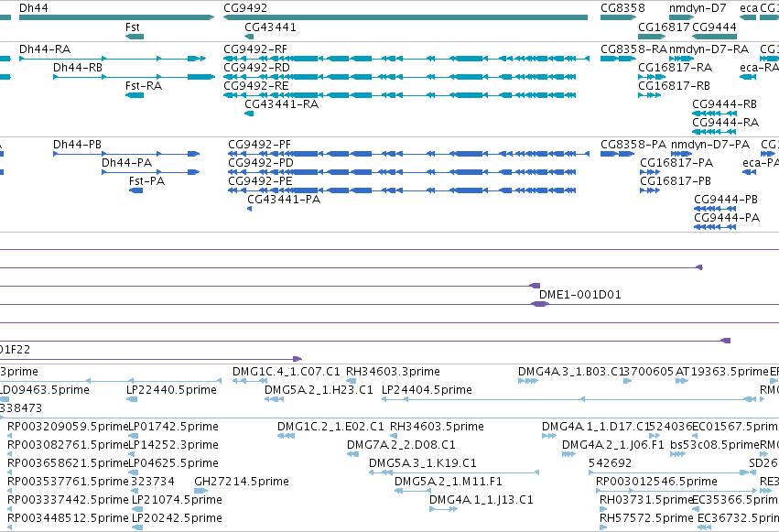Click EST RH34603.3prime
Image resolution: width=779 pixels, height=532 pixels.
pos(351,381)
